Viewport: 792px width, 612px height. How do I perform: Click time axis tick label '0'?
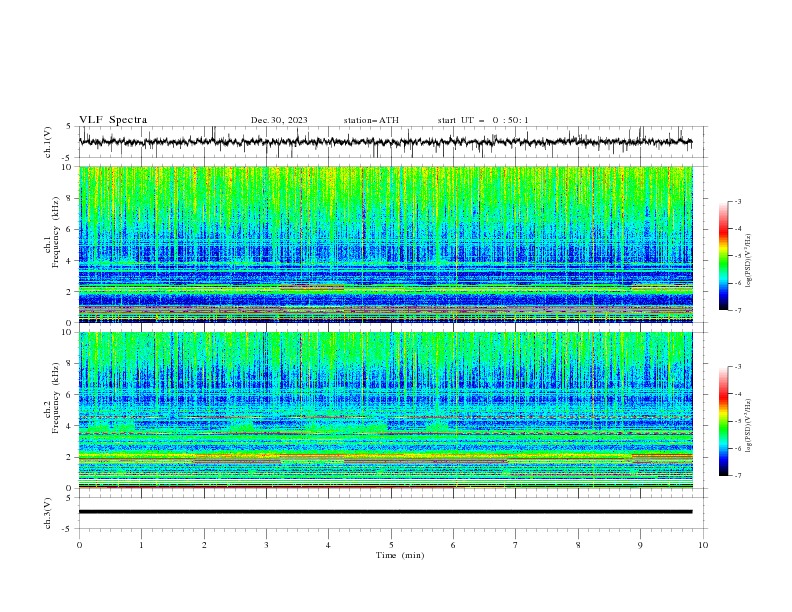tap(79, 545)
